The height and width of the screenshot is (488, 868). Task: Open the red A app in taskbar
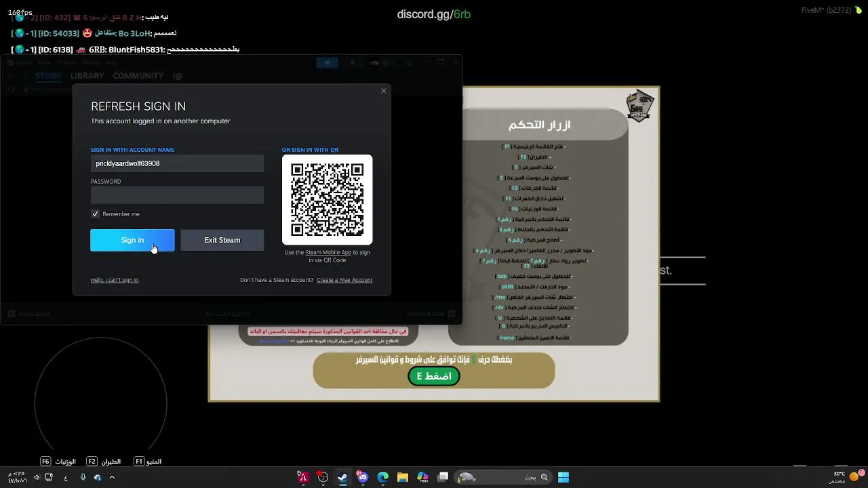(x=303, y=477)
